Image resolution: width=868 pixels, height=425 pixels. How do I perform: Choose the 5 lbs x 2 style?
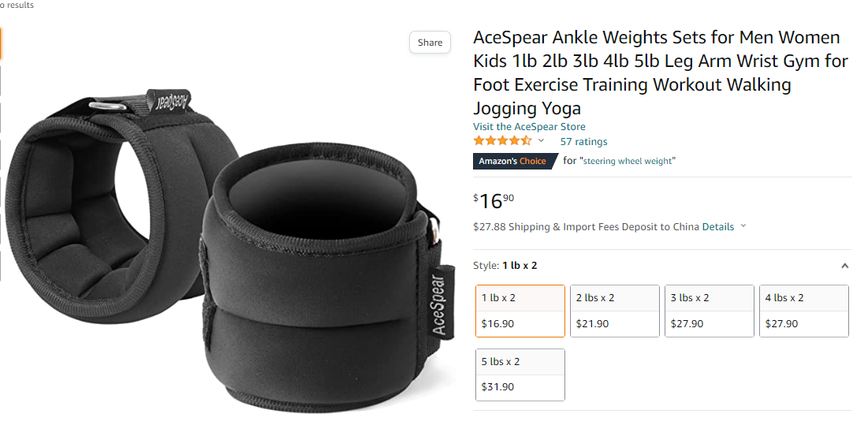click(x=520, y=375)
